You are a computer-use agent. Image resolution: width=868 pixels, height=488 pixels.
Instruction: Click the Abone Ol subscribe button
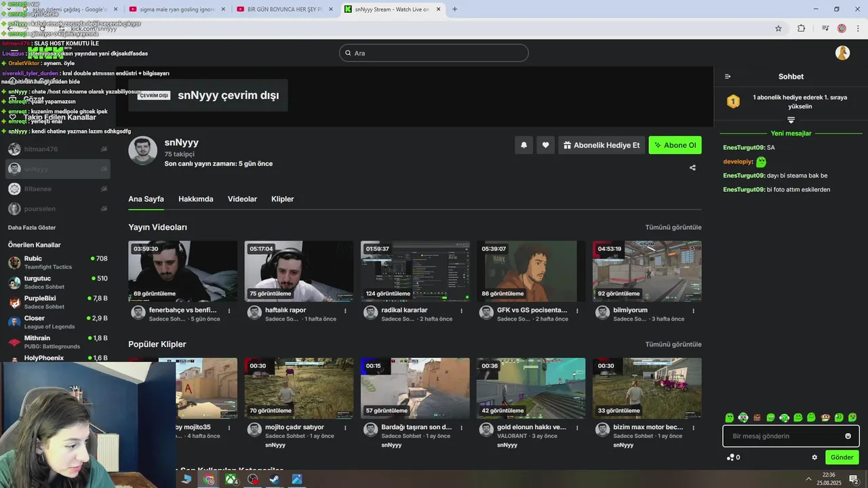[x=675, y=145]
